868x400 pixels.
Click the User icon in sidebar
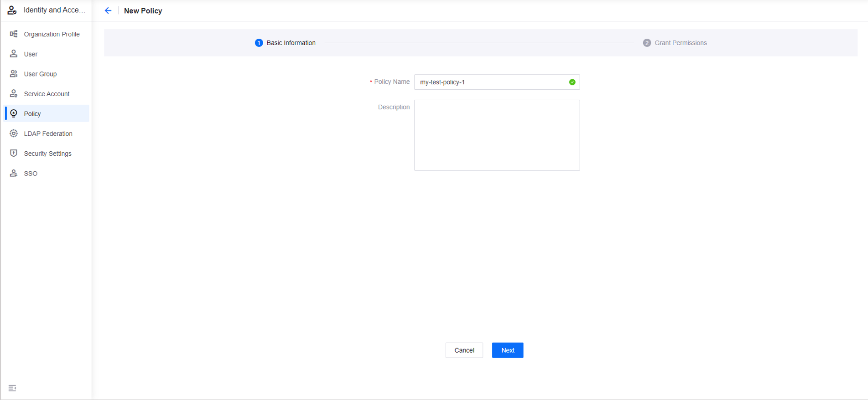coord(14,54)
